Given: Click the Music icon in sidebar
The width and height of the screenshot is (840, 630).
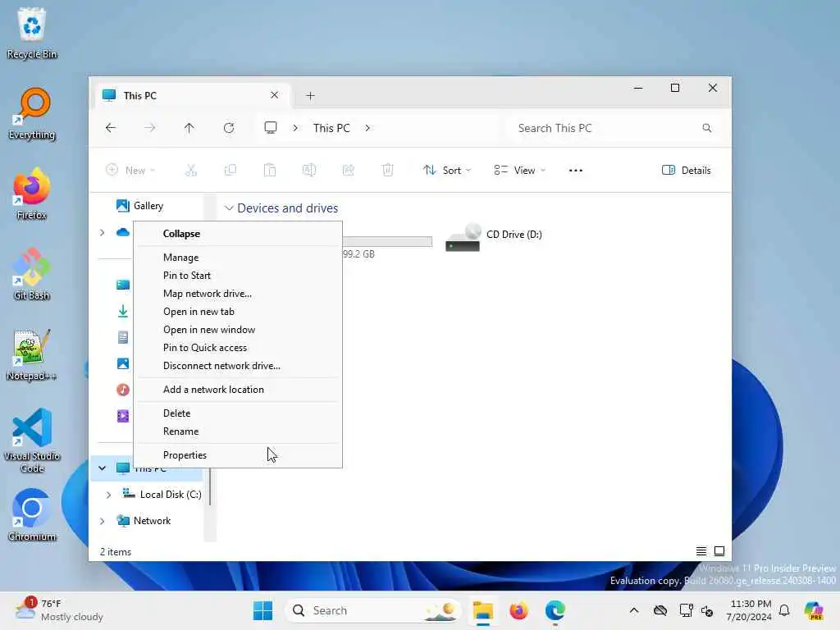Looking at the screenshot, I should [x=123, y=390].
